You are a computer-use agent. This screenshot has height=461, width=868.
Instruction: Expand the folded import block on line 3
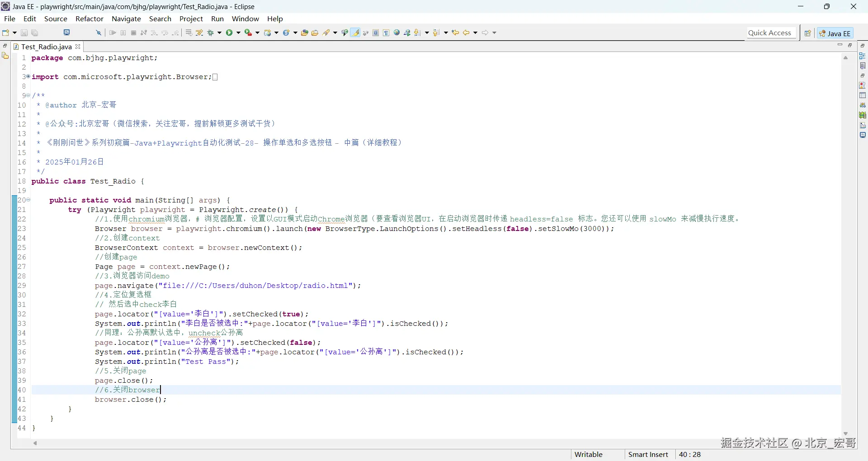28,76
